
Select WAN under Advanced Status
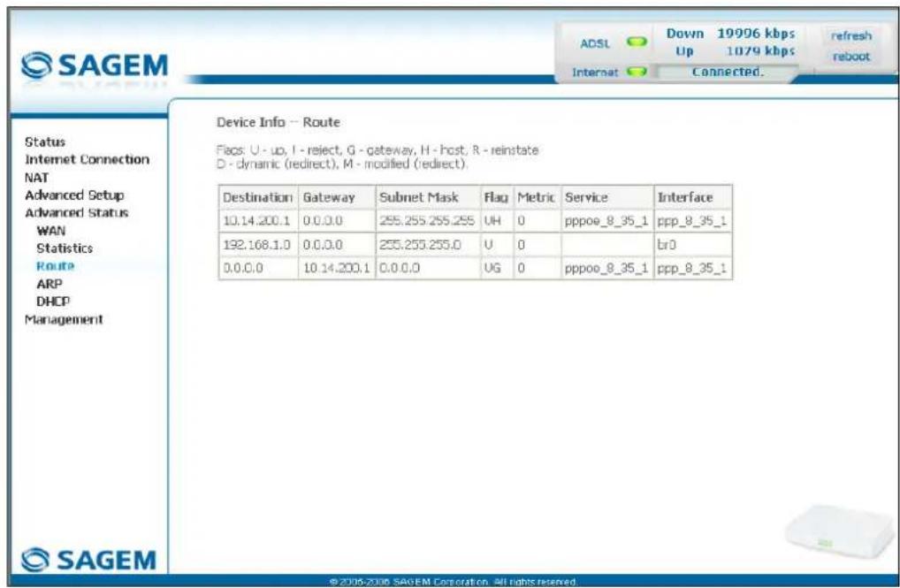coord(50,231)
